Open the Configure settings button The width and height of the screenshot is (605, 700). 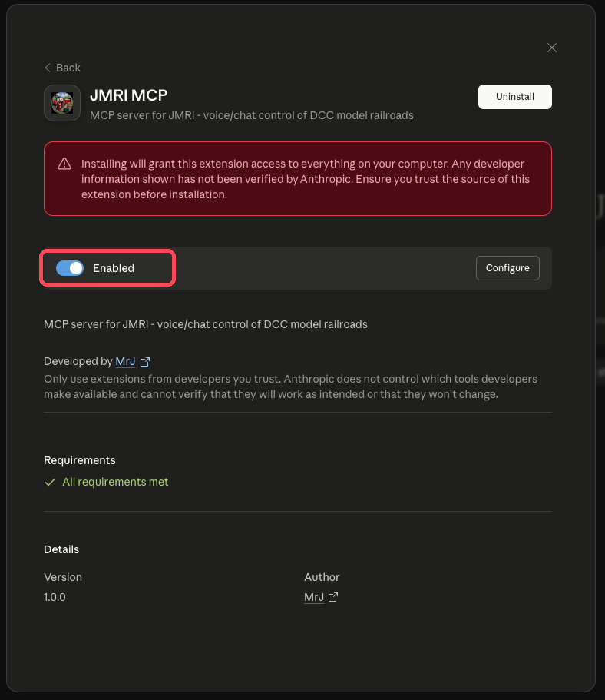(507, 268)
